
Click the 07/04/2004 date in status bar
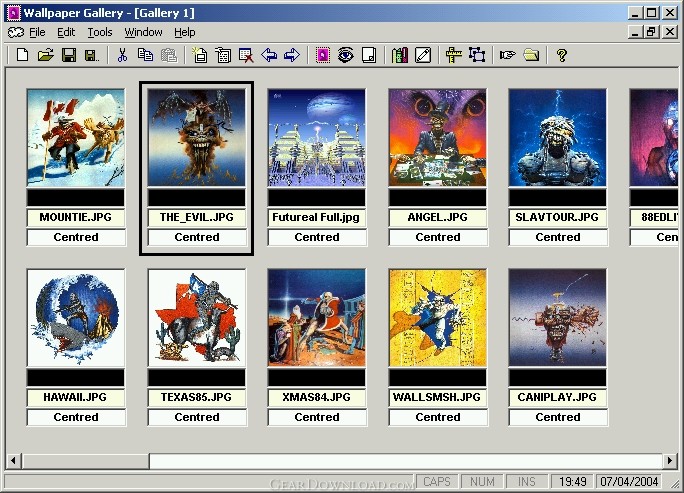[629, 482]
